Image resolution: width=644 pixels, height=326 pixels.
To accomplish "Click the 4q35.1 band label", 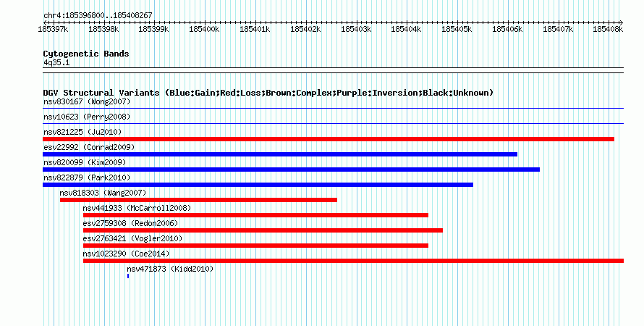I will coord(56,62).
